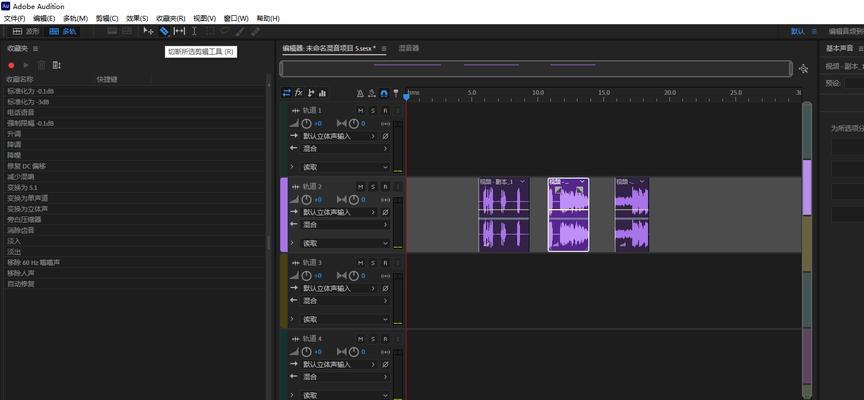Click the blue playhead marker on ruler
864x400 pixels.
point(406,97)
